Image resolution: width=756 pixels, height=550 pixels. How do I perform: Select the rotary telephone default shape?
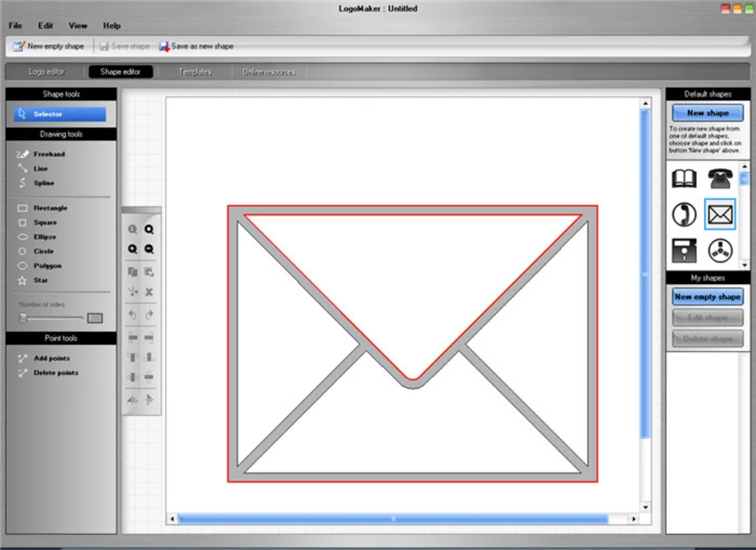[720, 179]
